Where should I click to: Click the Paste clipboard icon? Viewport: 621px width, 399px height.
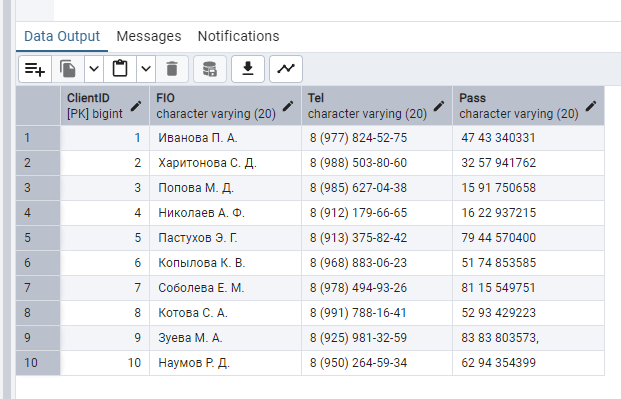120,69
